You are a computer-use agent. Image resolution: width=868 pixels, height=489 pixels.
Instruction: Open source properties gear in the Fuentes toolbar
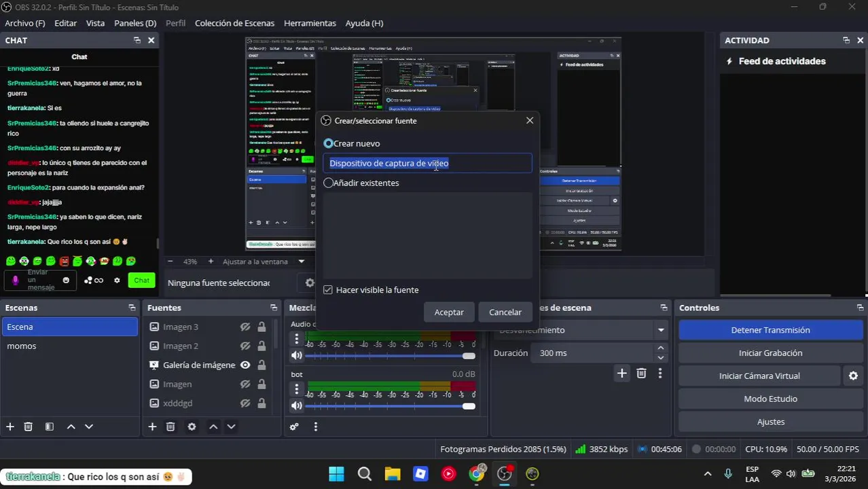click(192, 427)
